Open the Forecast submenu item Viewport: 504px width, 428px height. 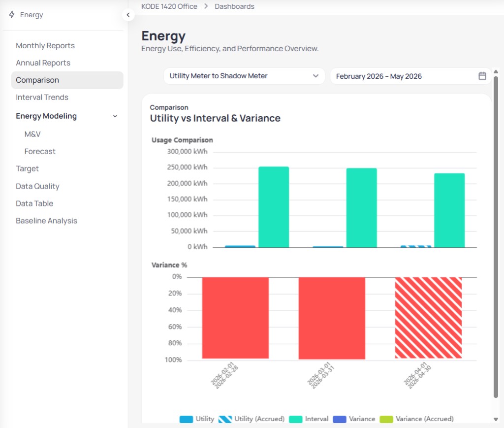point(40,152)
